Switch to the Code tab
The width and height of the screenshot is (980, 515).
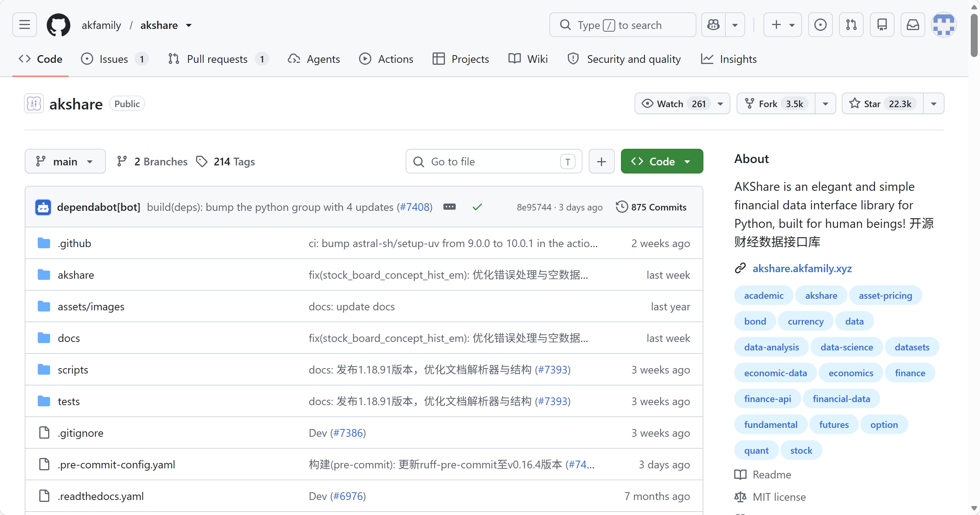pos(40,59)
